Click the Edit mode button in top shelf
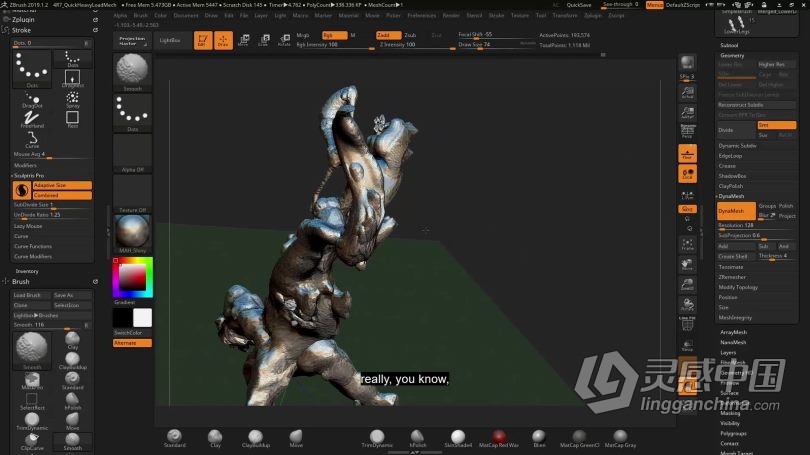The image size is (810, 455). (x=203, y=40)
